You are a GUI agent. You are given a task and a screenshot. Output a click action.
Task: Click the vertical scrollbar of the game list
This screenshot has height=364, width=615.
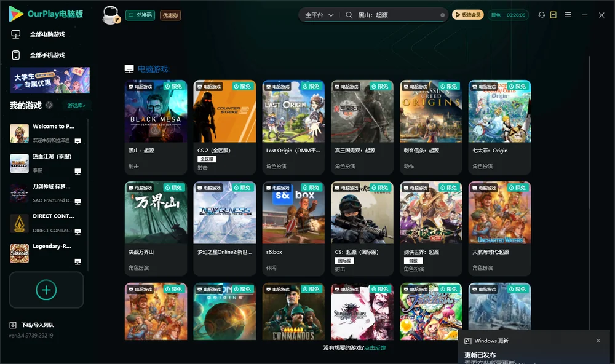click(x=589, y=192)
